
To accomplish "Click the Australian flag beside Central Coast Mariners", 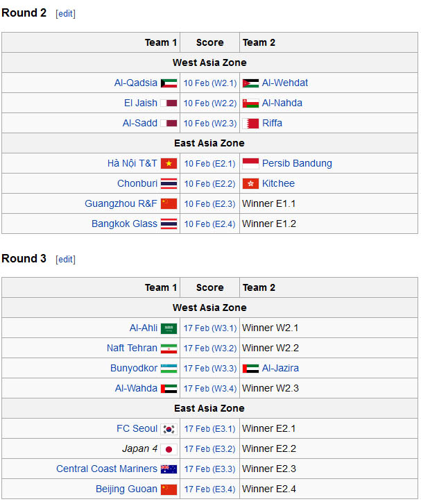I will click(x=169, y=469).
